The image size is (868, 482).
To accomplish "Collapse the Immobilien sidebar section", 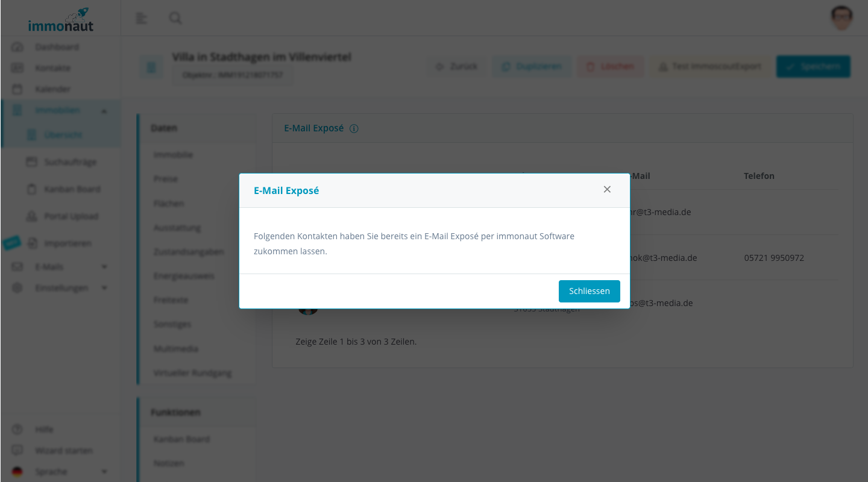I will click(104, 111).
